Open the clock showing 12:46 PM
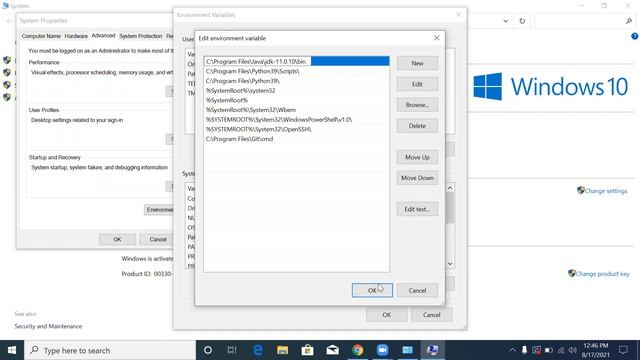The width and height of the screenshot is (640, 360). coord(596,350)
